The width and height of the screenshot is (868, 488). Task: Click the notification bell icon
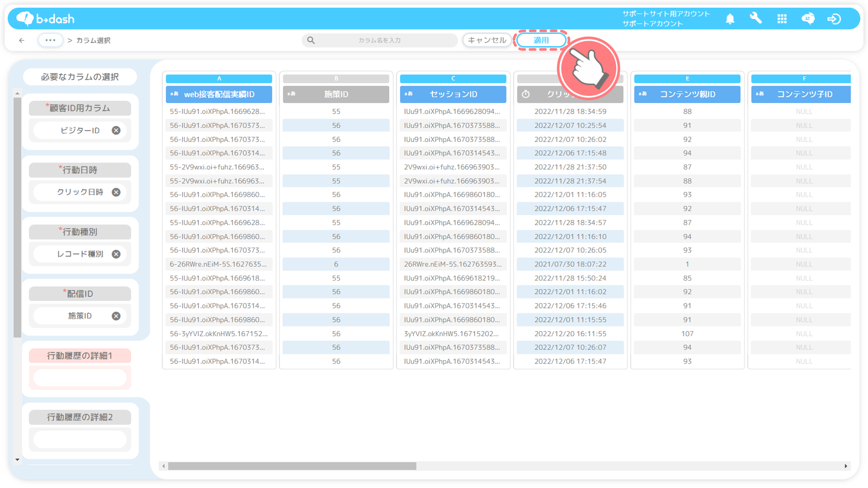pyautogui.click(x=730, y=19)
